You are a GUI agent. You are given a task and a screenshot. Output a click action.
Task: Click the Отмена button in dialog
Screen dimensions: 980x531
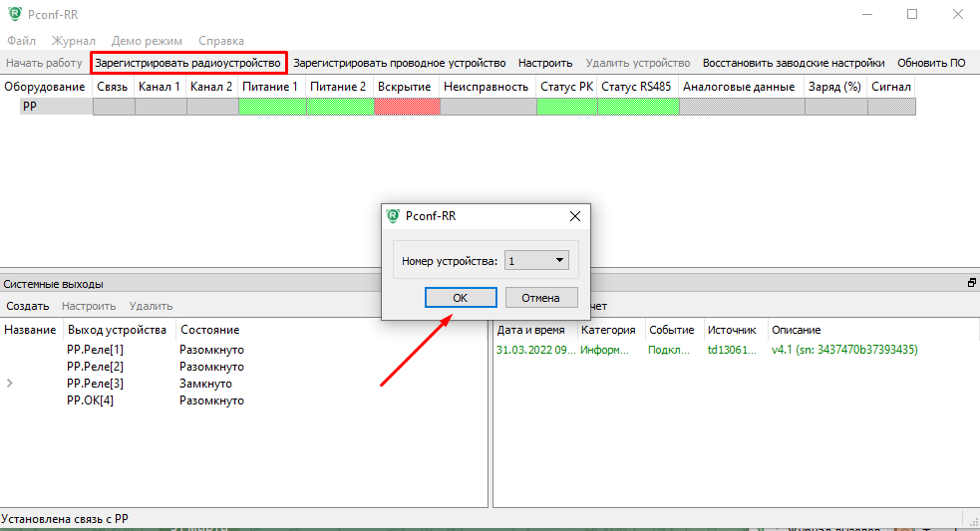[541, 298]
